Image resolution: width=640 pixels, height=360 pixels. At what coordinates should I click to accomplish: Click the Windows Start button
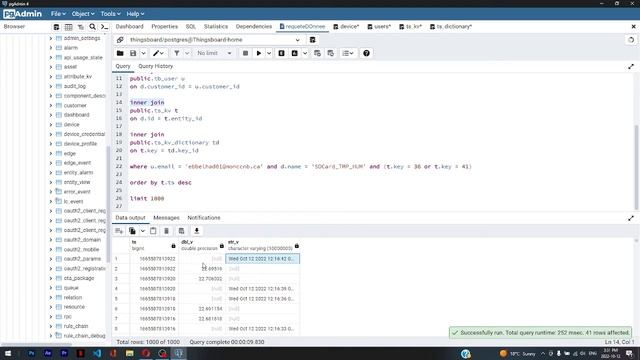[x=7, y=353]
